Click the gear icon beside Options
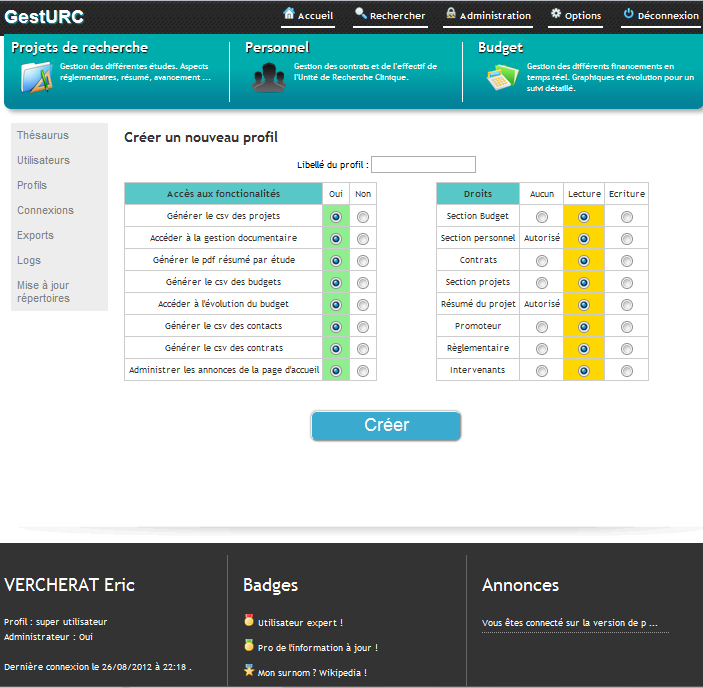 556,13
